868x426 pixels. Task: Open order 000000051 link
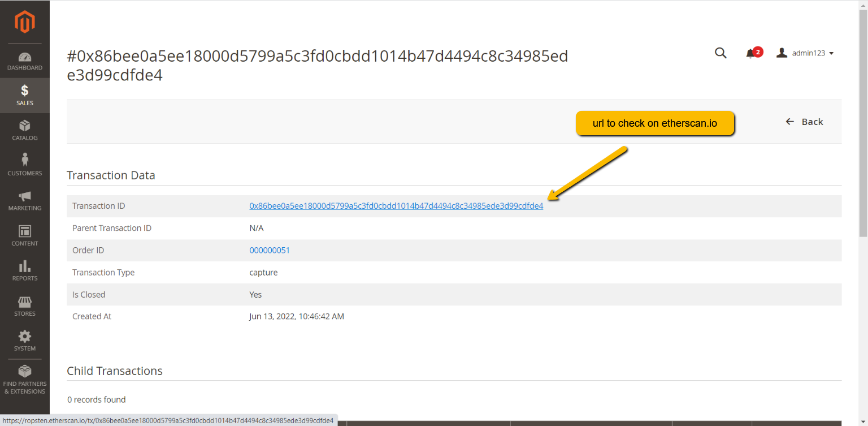(x=270, y=250)
